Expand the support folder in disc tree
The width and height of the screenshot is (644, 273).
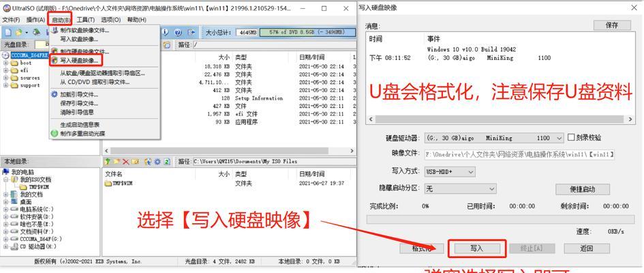5,85
